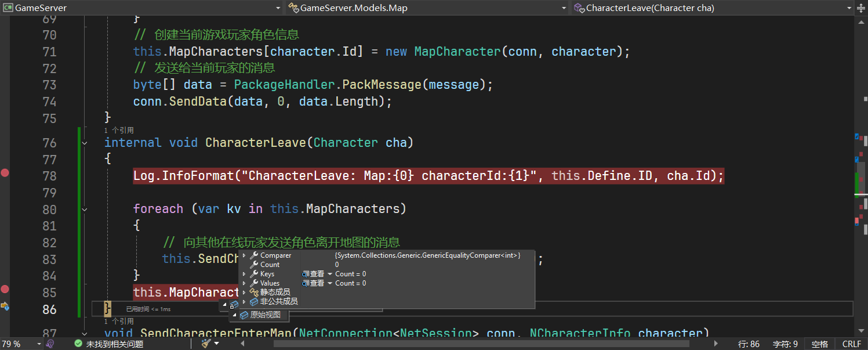This screenshot has width=868, height=350.
Task: Click the current statement arrow on line 86
Action: [x=5, y=306]
